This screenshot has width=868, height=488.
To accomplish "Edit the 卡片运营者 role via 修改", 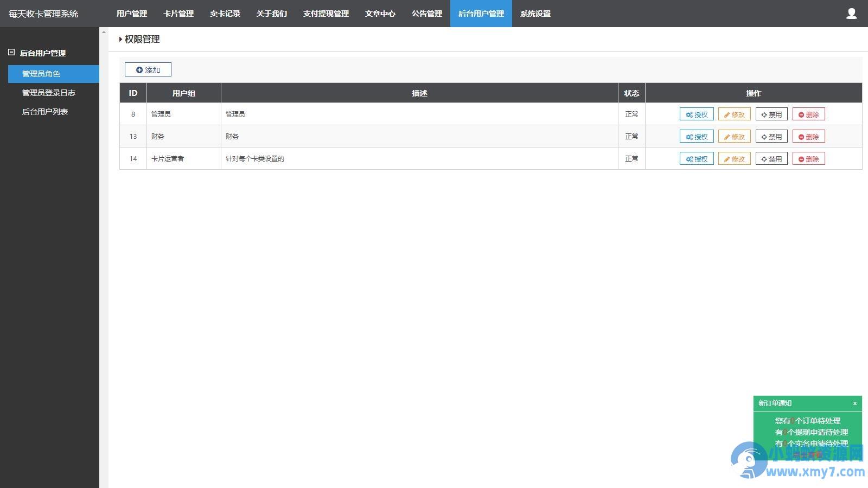I will (735, 159).
